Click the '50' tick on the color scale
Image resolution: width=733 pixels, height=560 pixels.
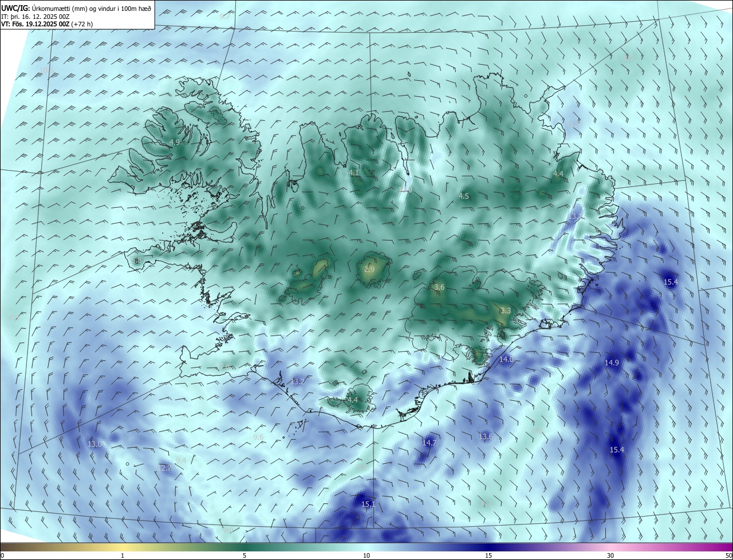728,555
